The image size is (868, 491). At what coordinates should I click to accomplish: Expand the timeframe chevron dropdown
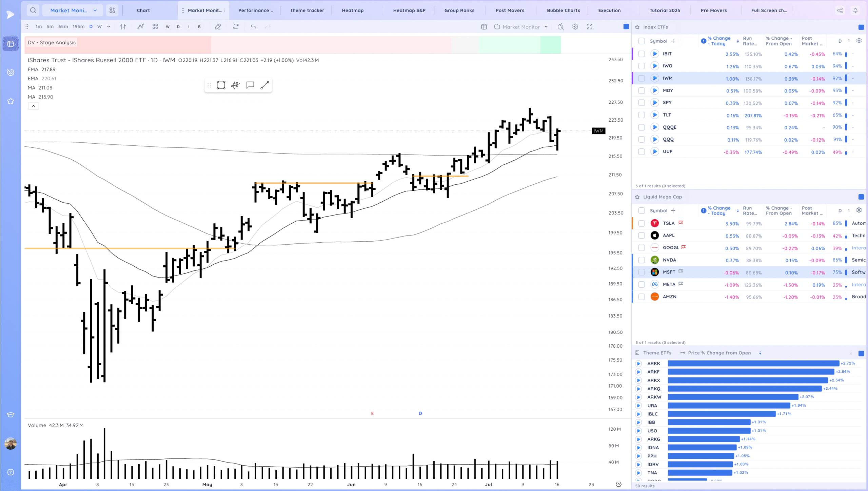pyautogui.click(x=109, y=27)
